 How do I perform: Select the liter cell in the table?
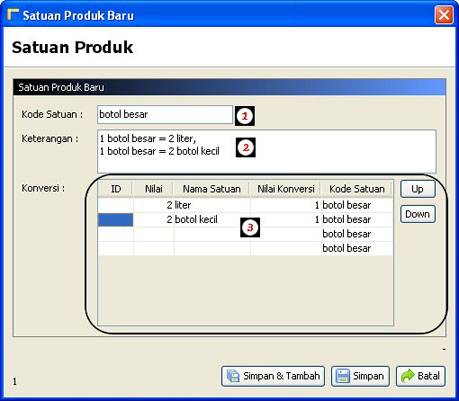212,205
